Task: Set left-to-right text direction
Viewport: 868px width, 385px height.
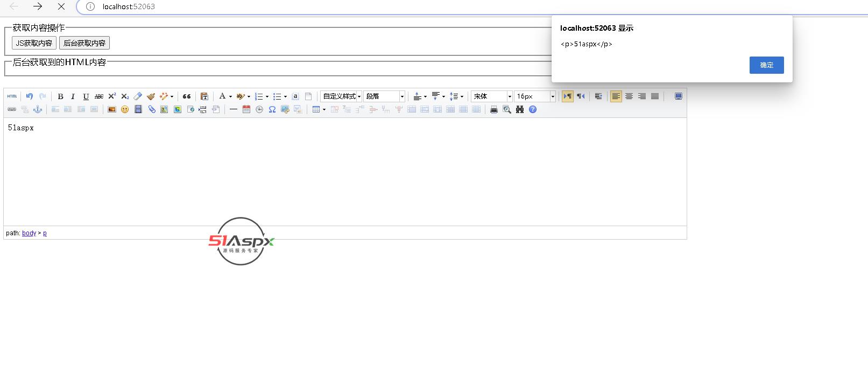Action: (568, 96)
